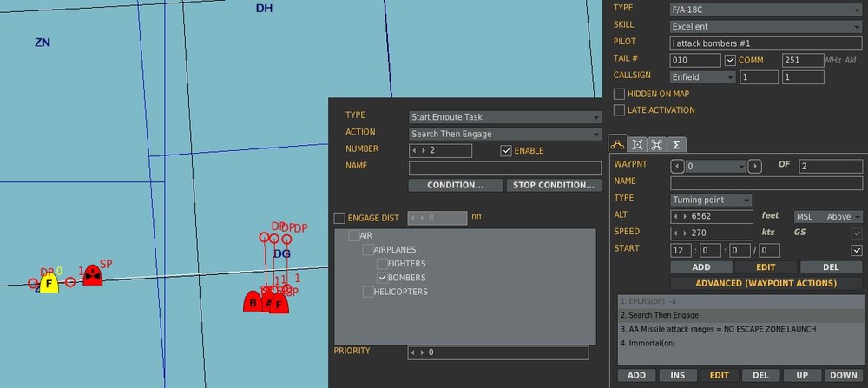Select '1. EPLRS(on) -a' action row
This screenshot has height=388, width=868.
tap(740, 302)
